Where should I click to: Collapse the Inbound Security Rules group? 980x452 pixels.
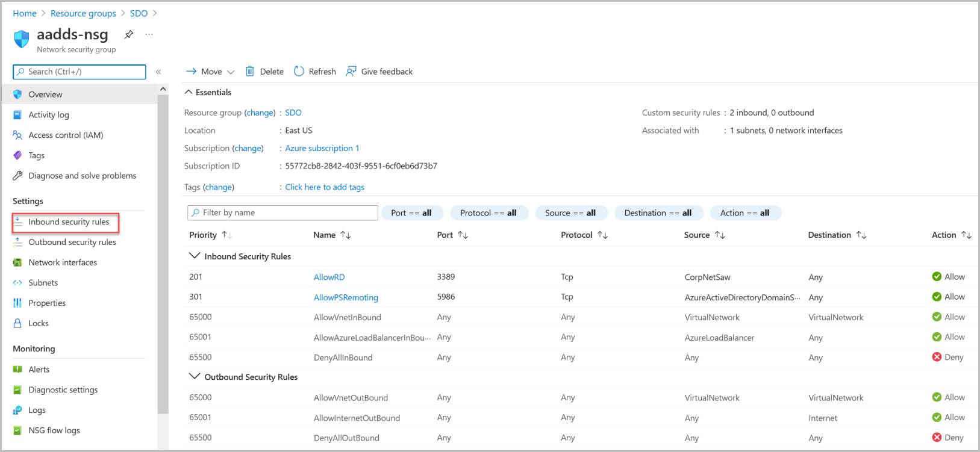pyautogui.click(x=195, y=256)
